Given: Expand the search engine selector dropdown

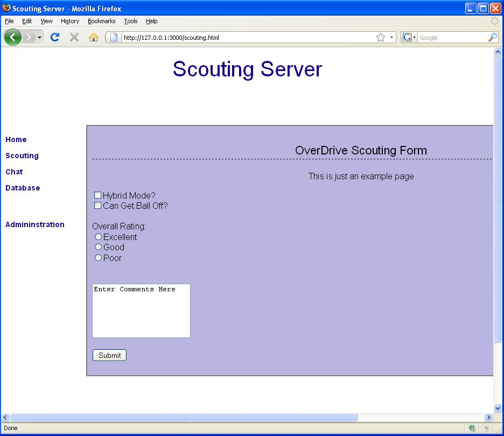Looking at the screenshot, I should pos(414,37).
